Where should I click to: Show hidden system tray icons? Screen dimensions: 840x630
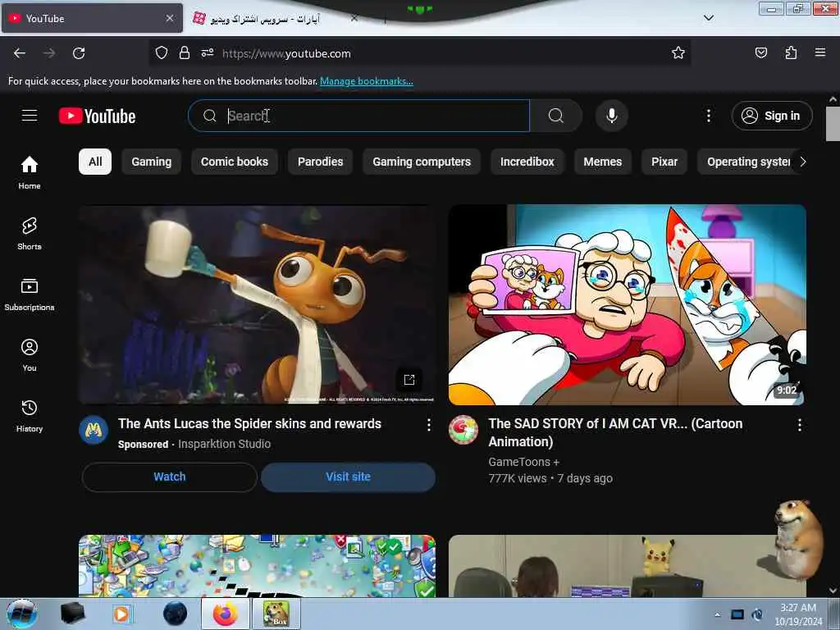point(717,614)
